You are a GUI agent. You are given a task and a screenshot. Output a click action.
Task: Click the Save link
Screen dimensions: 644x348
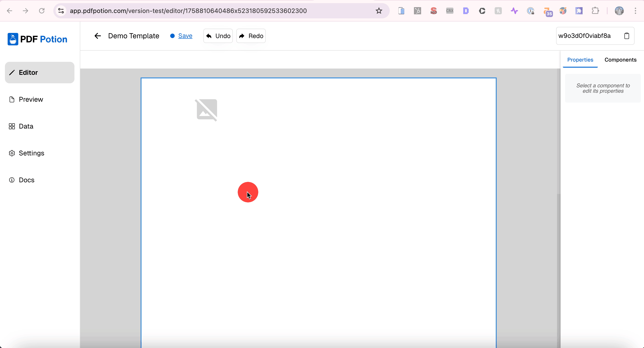185,36
